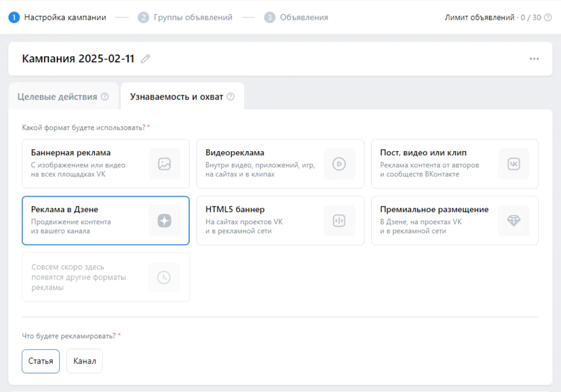This screenshot has width=561, height=392.
Task: Choose the Пост, видео или клип format title
Action: pos(423,153)
